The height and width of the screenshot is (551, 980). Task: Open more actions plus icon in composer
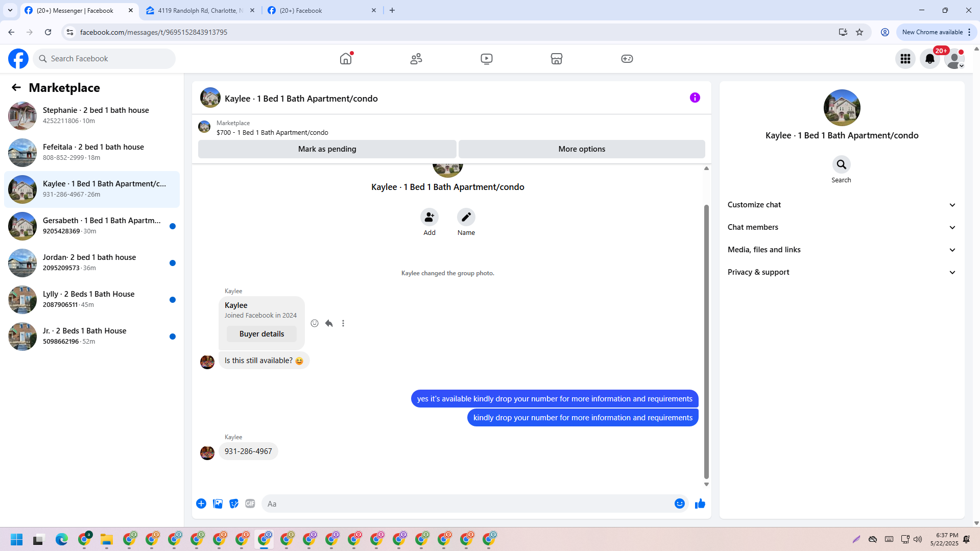click(201, 504)
